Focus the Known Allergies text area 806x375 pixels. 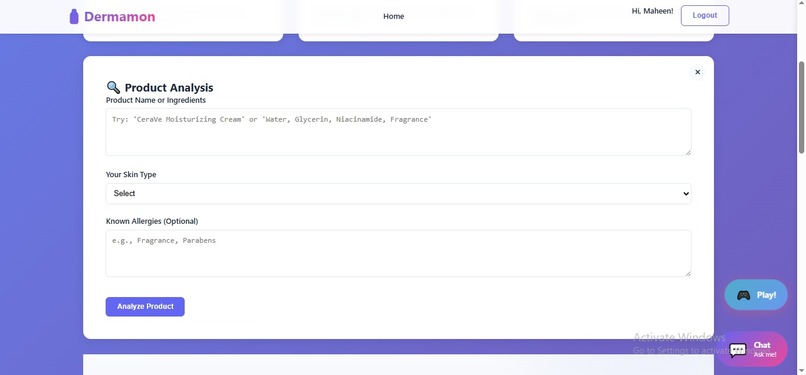click(398, 253)
